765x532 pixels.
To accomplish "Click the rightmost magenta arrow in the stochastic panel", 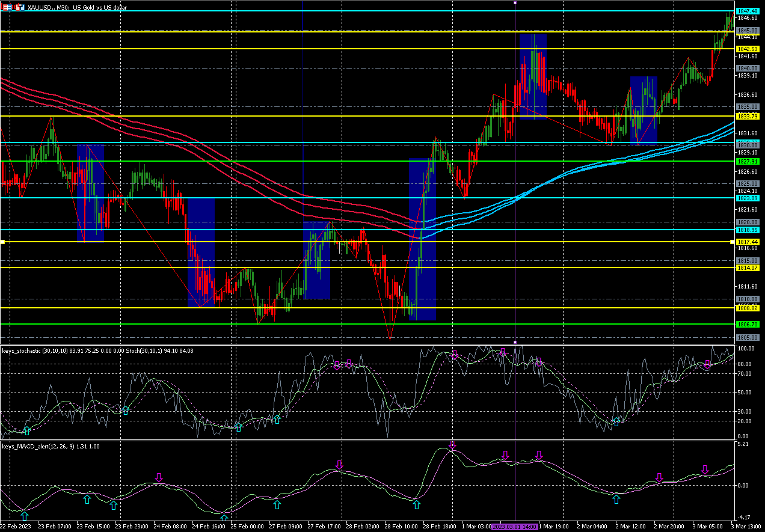I will (x=707, y=364).
